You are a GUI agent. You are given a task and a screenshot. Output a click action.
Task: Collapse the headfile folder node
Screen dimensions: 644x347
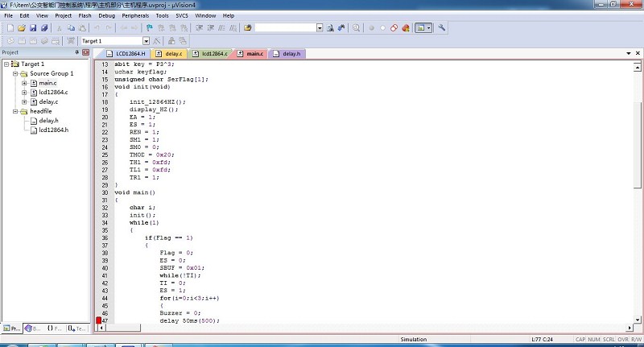point(14,111)
